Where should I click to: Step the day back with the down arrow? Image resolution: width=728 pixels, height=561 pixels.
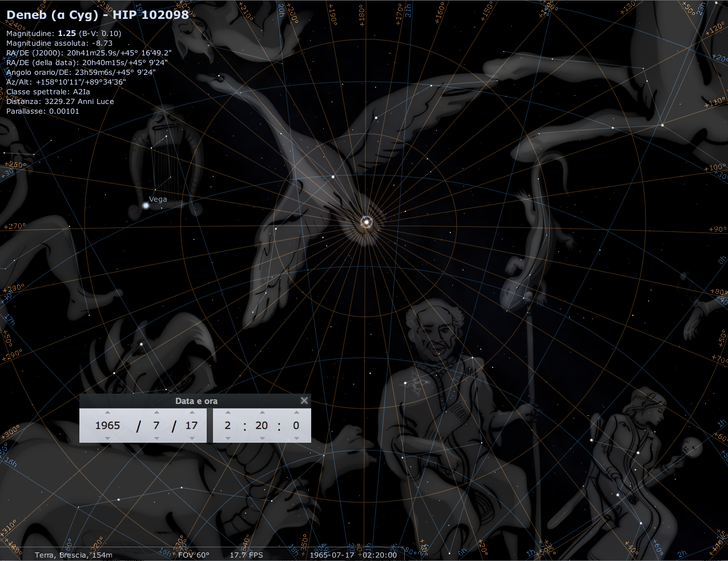[192, 438]
